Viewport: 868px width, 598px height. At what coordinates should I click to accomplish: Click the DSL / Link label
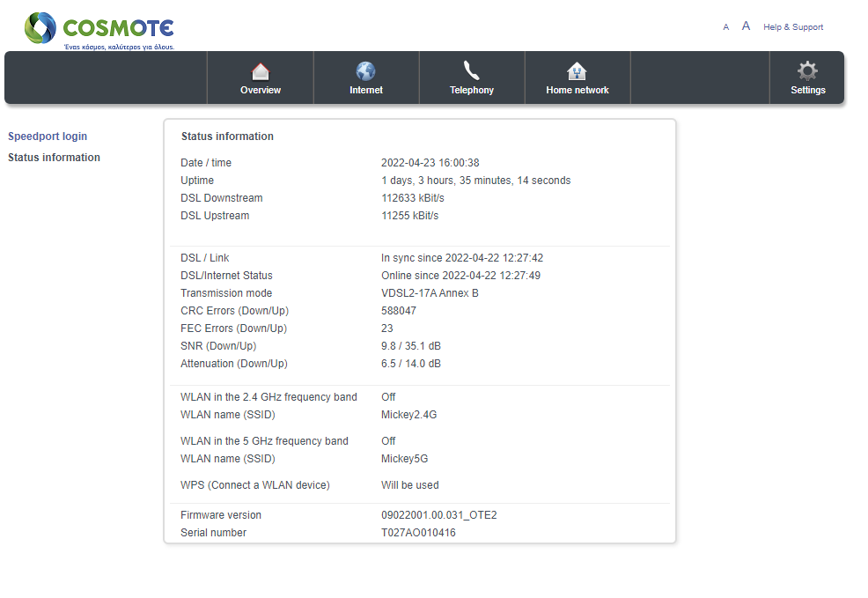click(x=205, y=258)
